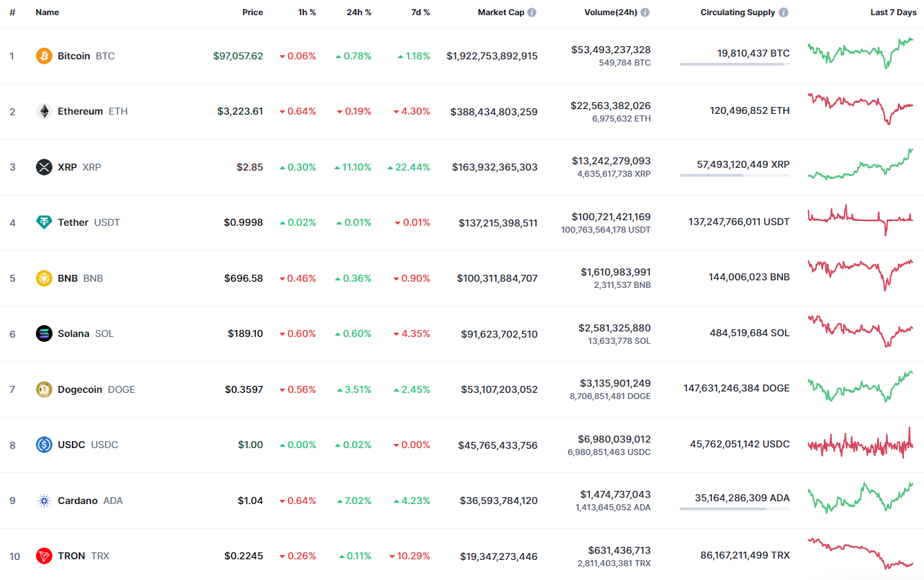Viewport: 924px width, 580px height.
Task: Click Ethereum's $22,563,382,026 volume figure
Action: (x=610, y=106)
